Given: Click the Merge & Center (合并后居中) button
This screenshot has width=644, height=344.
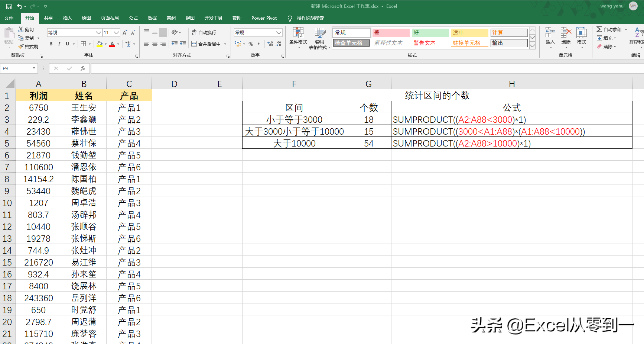Looking at the screenshot, I should [x=206, y=44].
